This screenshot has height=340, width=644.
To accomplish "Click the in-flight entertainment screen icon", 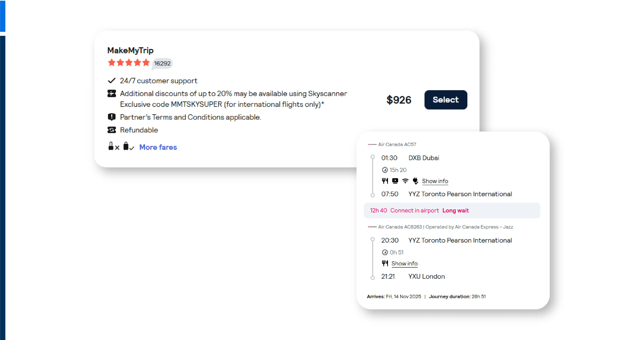I will pyautogui.click(x=395, y=181).
